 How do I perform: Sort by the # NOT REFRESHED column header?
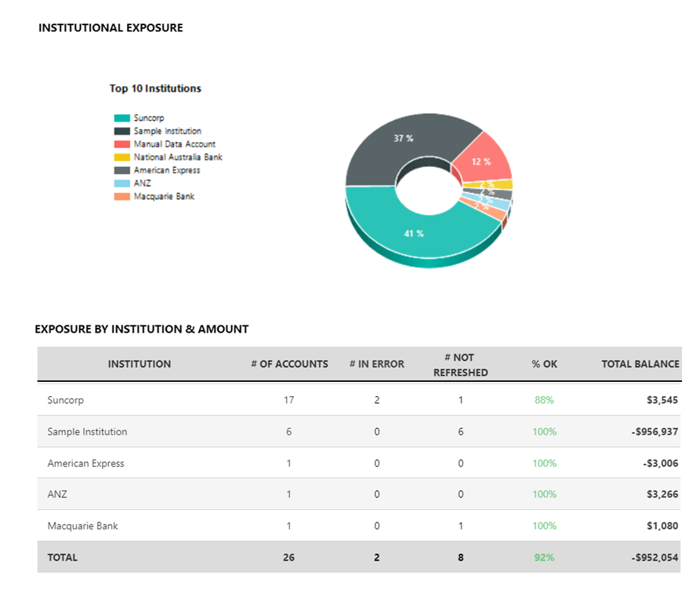460,365
